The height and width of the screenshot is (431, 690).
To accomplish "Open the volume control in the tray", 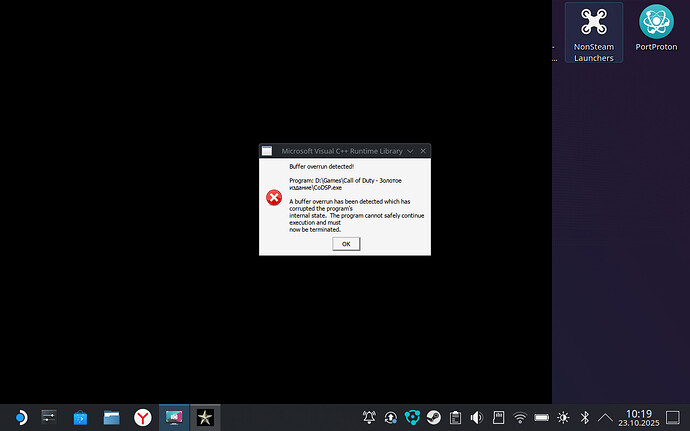I will 476,417.
